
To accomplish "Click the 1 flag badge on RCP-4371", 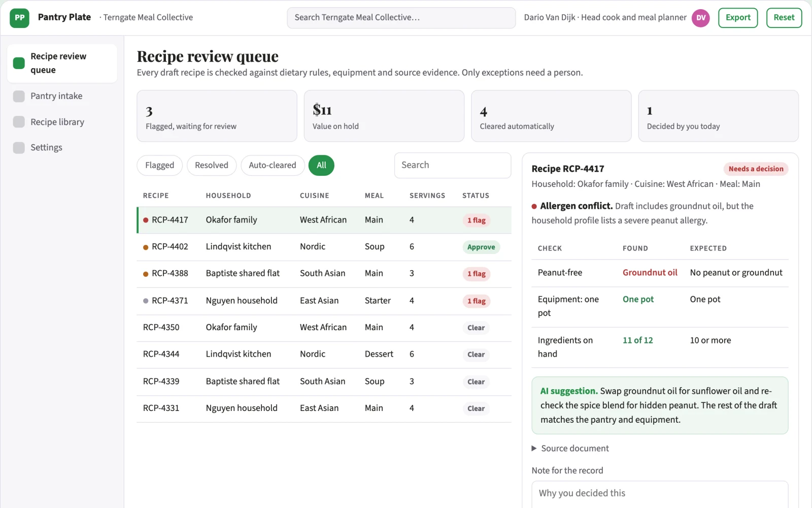I will (477, 301).
